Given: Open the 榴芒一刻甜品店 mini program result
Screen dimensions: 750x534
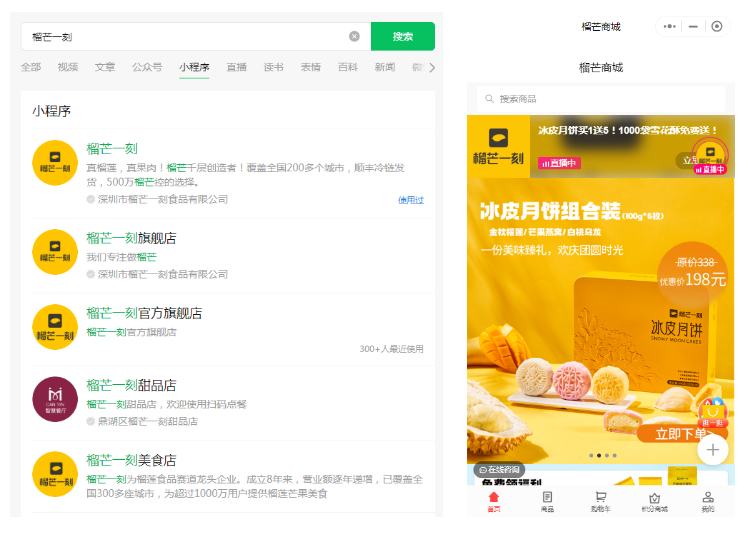Looking at the screenshot, I should [131, 385].
